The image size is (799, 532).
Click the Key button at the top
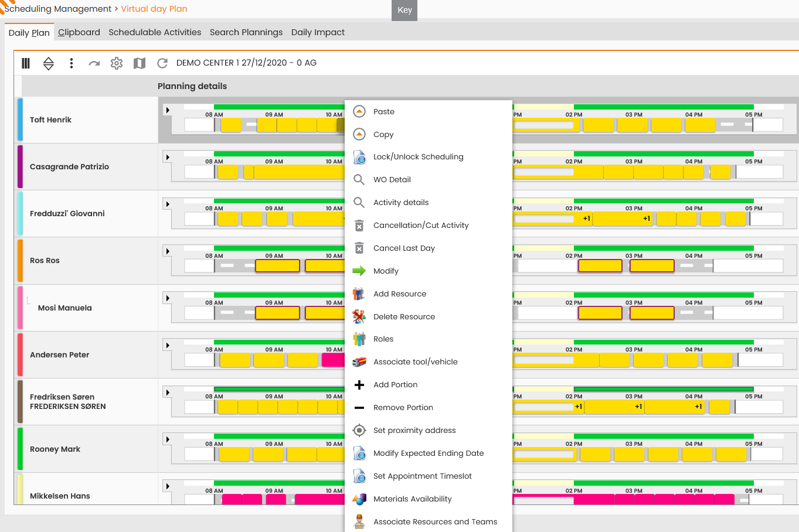pos(404,10)
